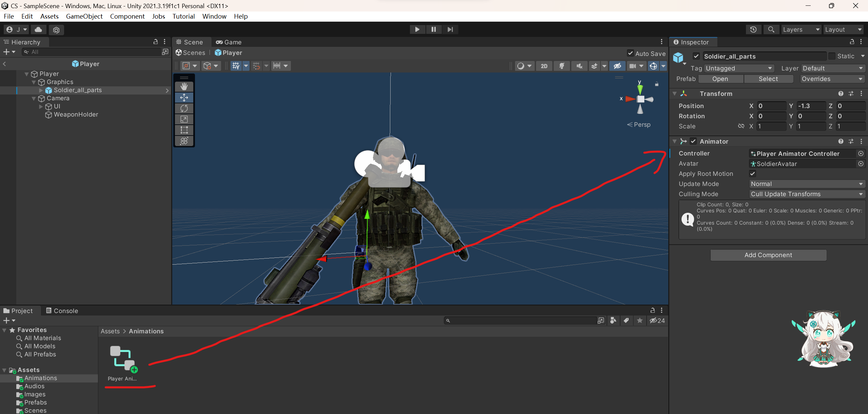This screenshot has height=414, width=868.
Task: Open the Package/collab hexagon icon
Action: [x=56, y=30]
